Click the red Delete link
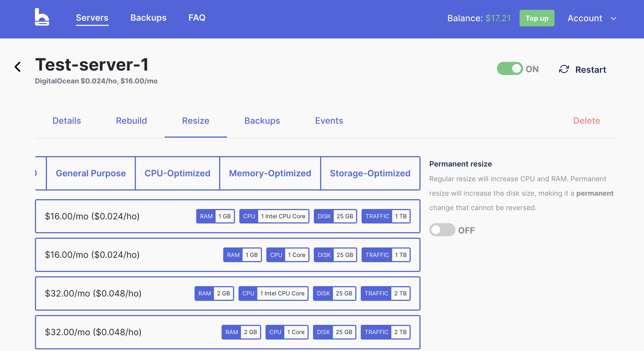This screenshot has width=644, height=351. (x=586, y=121)
